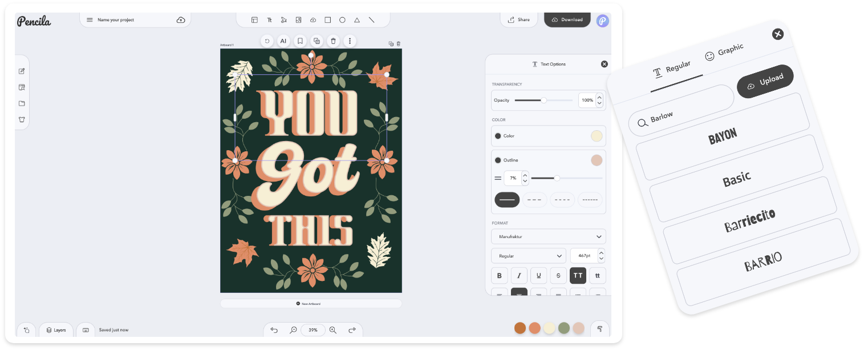The width and height of the screenshot is (868, 350).
Task: Click the undo arrow in bottom bar
Action: (x=274, y=330)
